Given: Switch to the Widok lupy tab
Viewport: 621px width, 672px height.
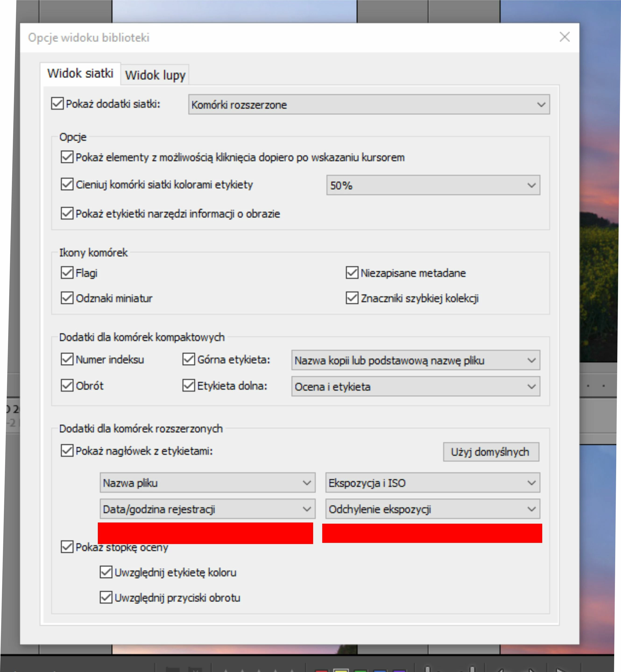Looking at the screenshot, I should point(155,75).
